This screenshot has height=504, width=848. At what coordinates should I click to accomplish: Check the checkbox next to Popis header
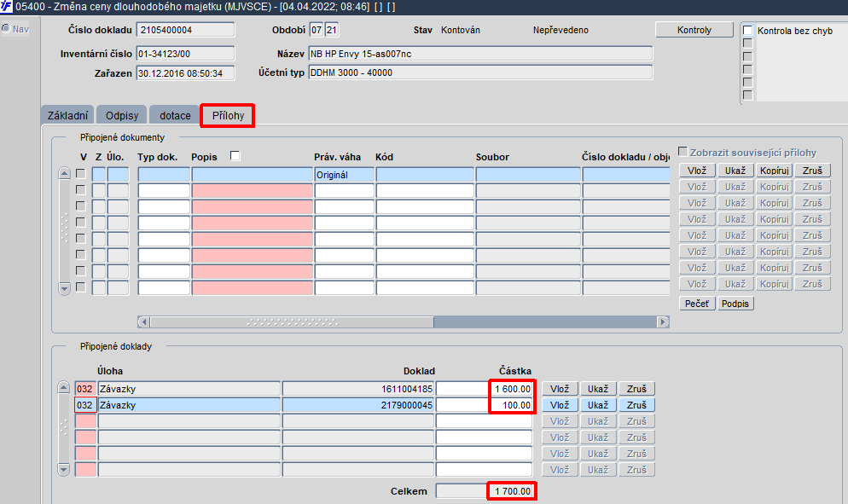click(235, 156)
